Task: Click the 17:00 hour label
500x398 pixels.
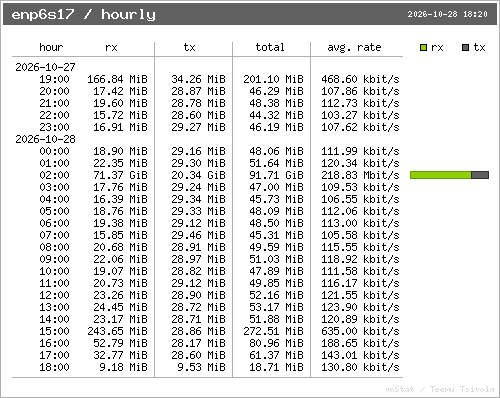Action: [x=54, y=355]
